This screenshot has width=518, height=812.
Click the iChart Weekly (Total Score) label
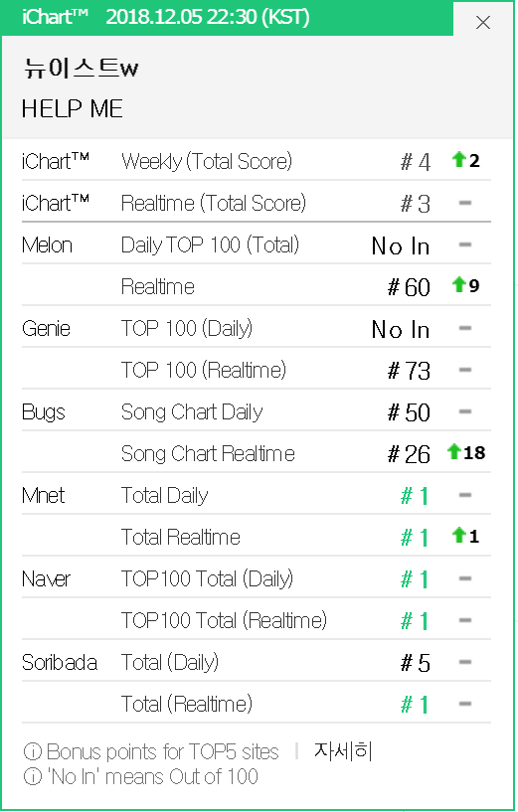coord(207,162)
